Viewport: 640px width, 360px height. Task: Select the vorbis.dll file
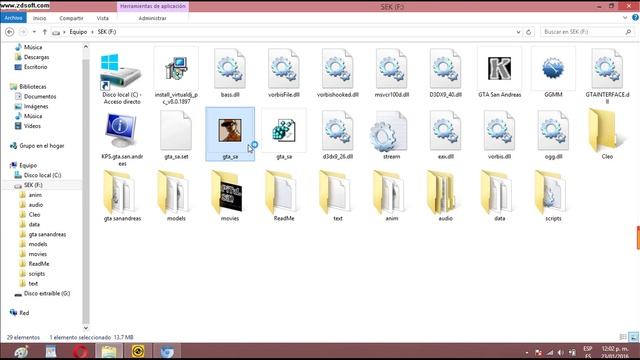click(x=499, y=136)
